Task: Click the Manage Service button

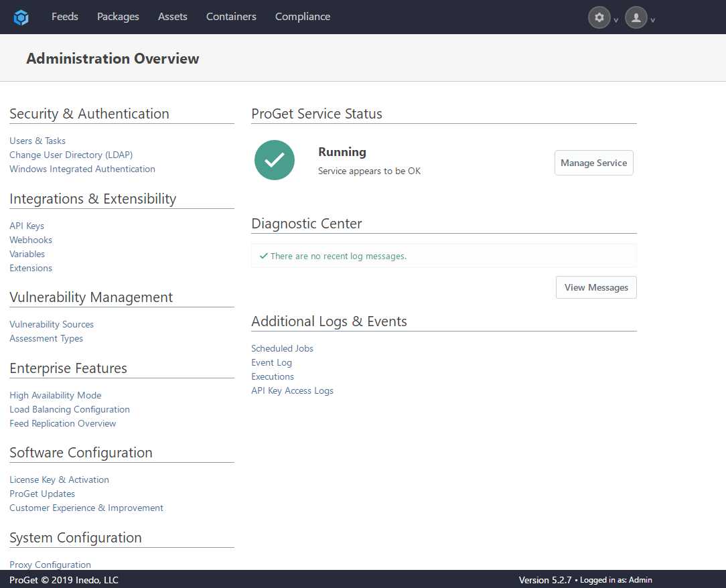Action: pos(593,163)
